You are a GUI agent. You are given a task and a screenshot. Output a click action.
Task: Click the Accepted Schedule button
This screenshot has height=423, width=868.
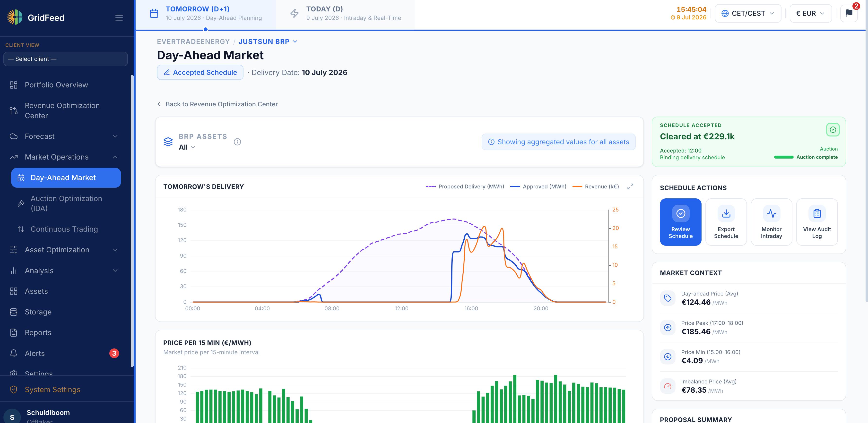click(200, 72)
